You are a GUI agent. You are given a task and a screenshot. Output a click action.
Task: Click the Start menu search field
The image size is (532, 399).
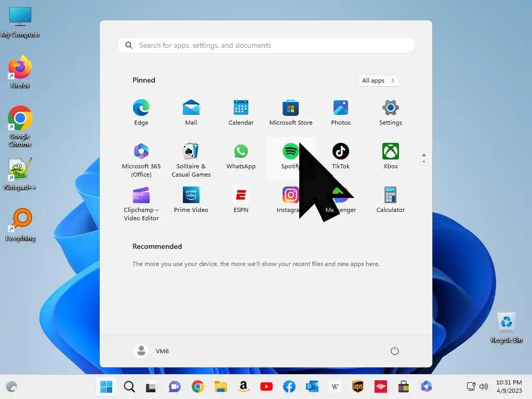(266, 46)
